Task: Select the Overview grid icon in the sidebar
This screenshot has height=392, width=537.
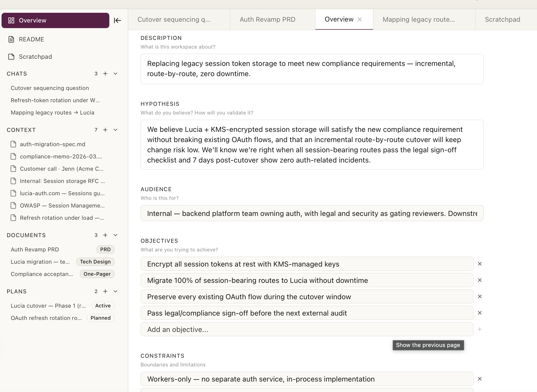Action: coord(11,20)
